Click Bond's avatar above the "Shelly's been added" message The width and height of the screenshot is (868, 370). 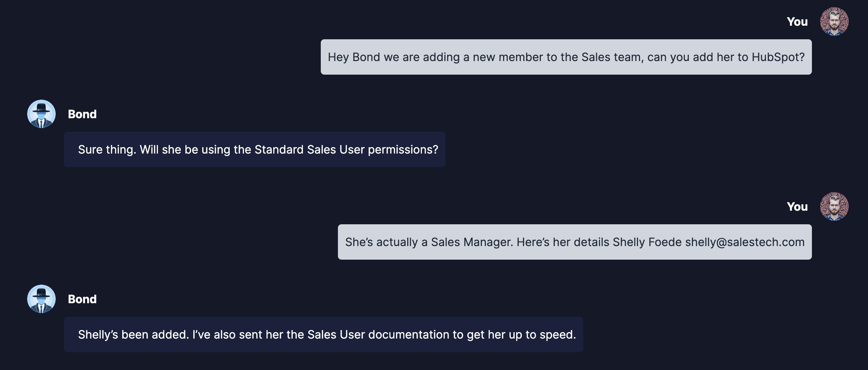click(x=41, y=299)
